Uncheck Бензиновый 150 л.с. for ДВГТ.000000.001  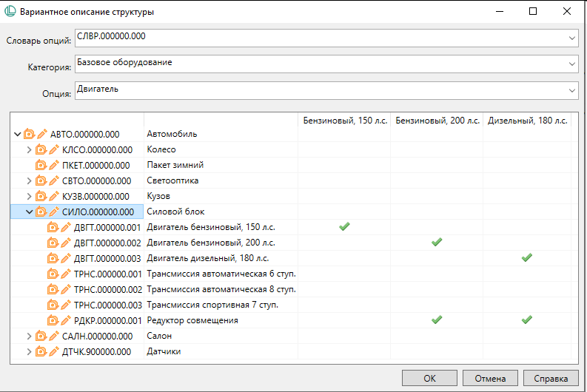344,227
